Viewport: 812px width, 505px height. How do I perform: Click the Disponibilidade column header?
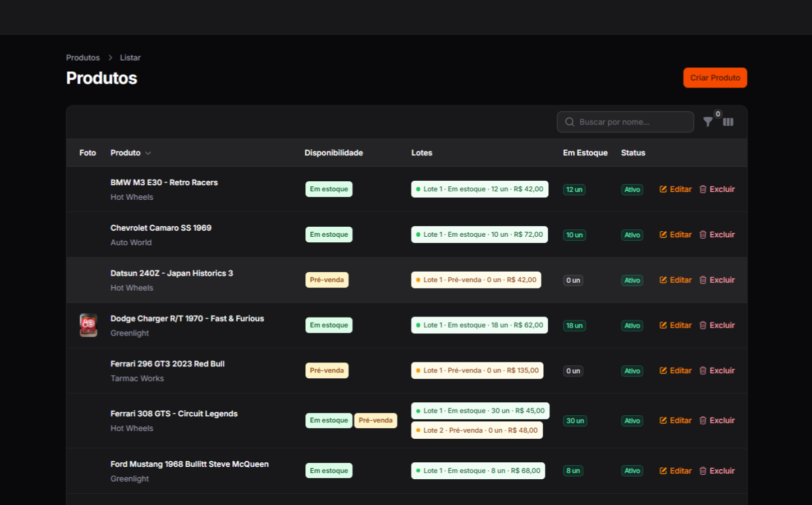click(334, 153)
